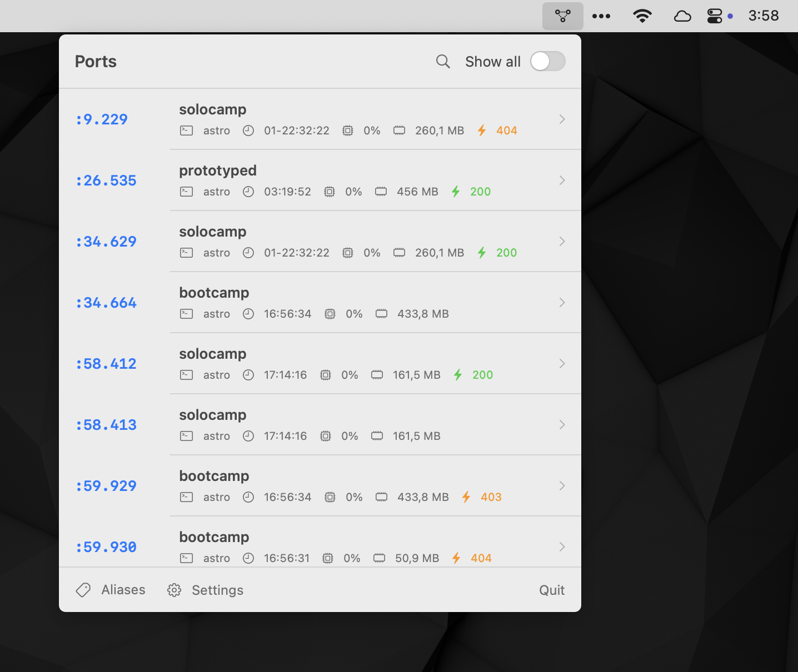Screen dimensions: 798x672
Task: Click the green lightning icon on :34.629 row
Action: (482, 253)
